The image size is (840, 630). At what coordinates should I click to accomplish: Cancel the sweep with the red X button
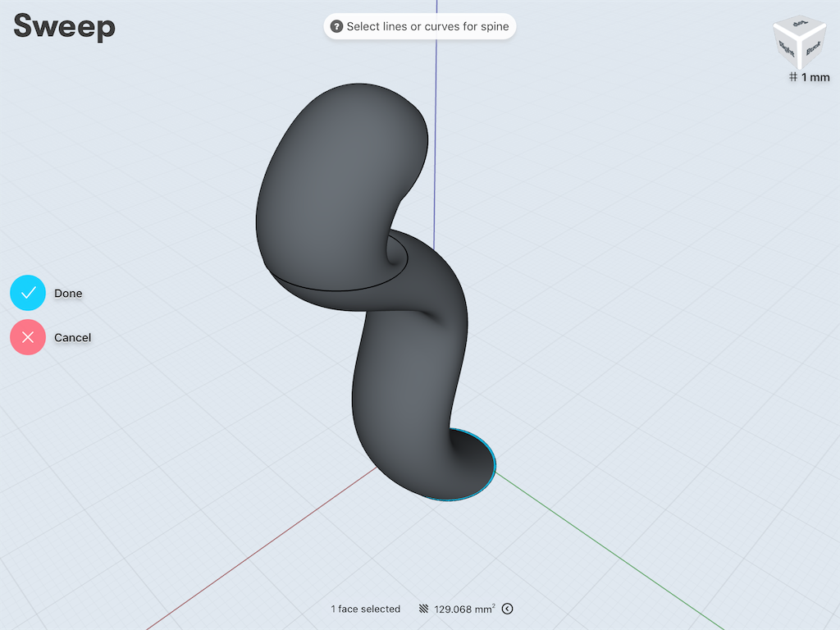28,337
